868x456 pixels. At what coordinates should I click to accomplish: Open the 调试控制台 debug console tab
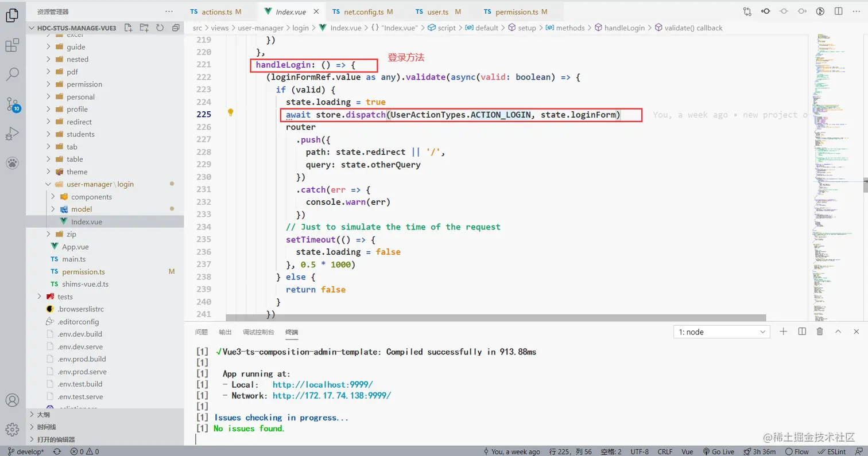(258, 332)
